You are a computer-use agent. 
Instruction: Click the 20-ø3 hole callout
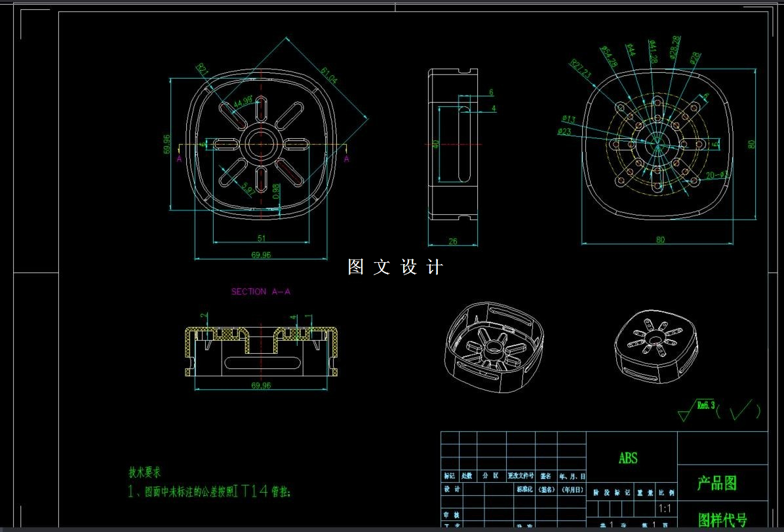pos(717,176)
